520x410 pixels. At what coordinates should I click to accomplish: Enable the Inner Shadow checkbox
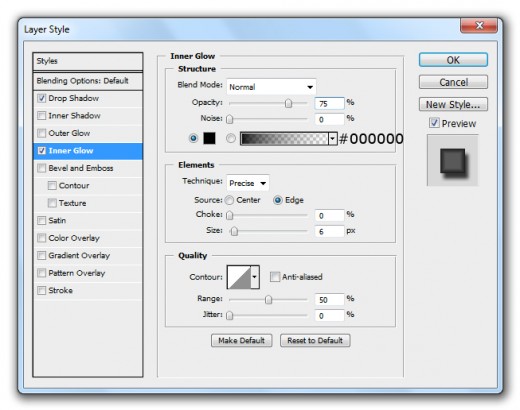42,116
